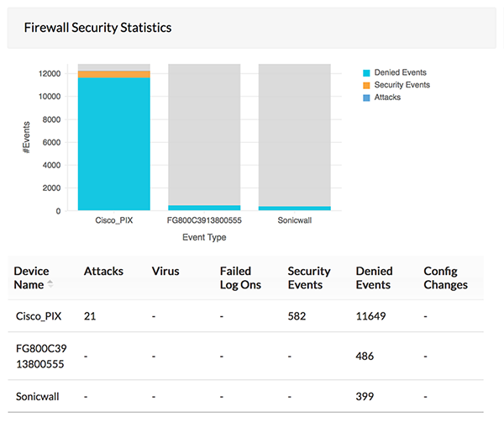Click the 11649 denied events value
The height and width of the screenshot is (423, 504).
click(374, 316)
